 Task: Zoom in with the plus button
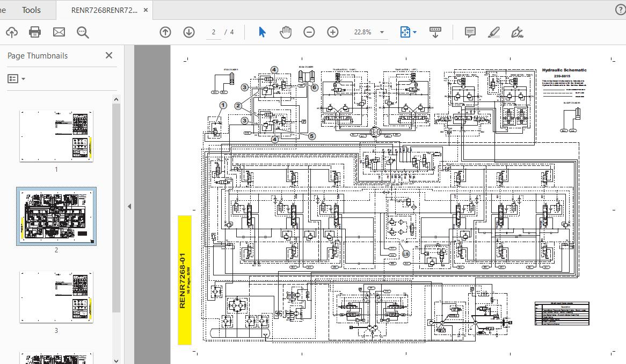pos(332,32)
